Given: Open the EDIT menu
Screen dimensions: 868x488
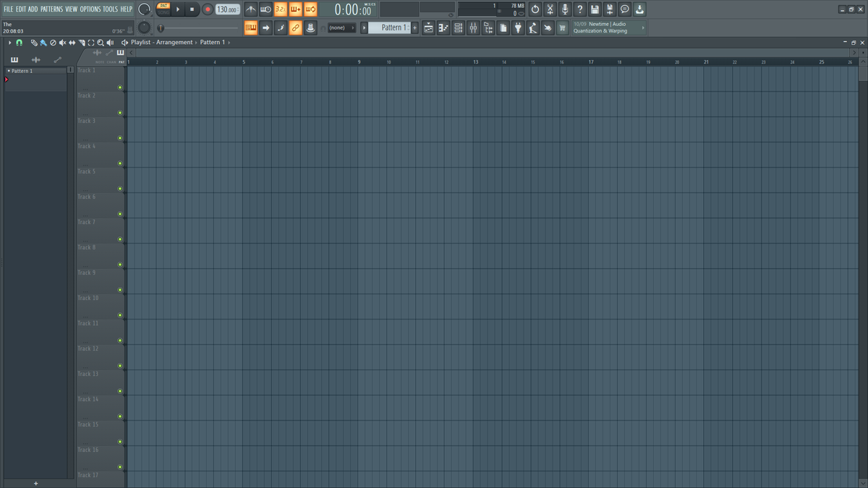Looking at the screenshot, I should 21,9.
